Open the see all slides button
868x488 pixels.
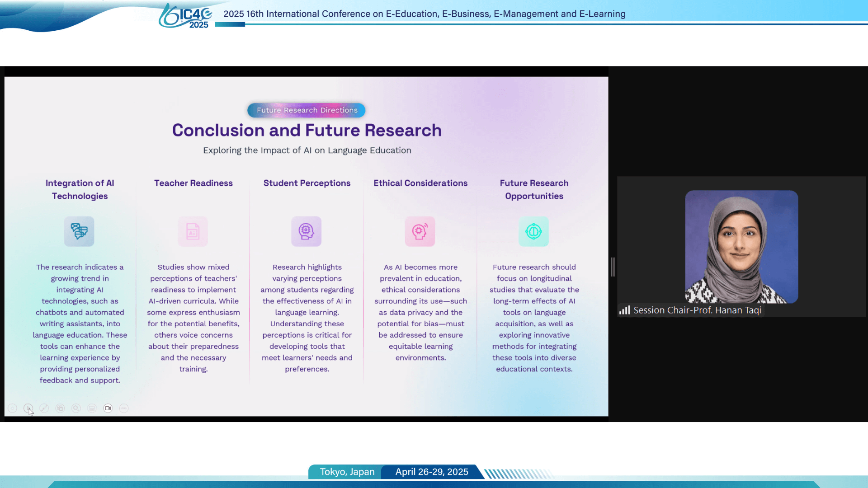[x=60, y=408]
